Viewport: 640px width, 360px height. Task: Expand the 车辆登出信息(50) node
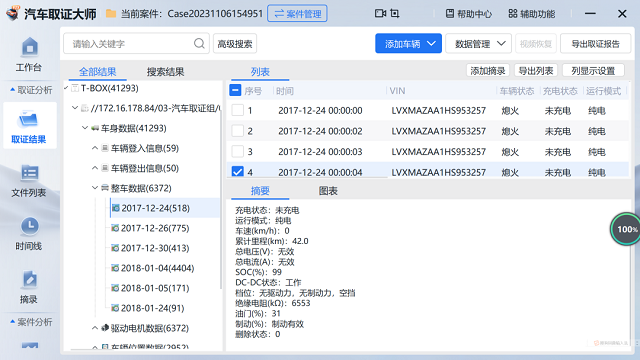click(x=95, y=168)
